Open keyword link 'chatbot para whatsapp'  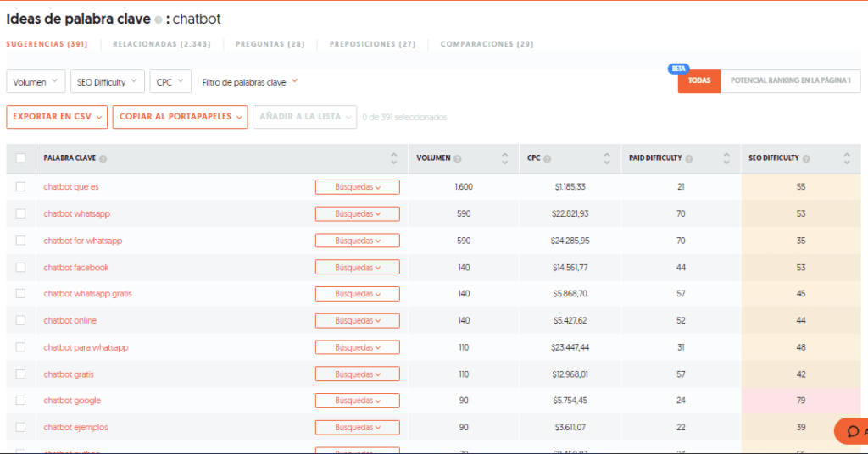coord(86,347)
